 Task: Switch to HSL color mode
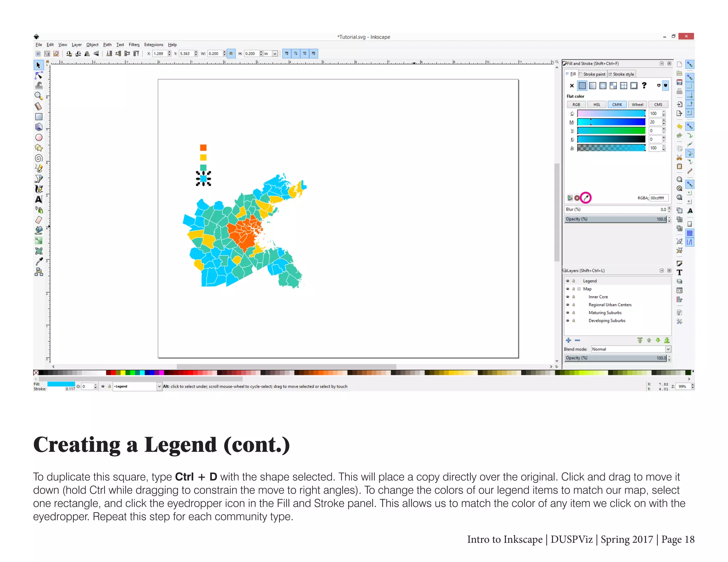point(597,105)
